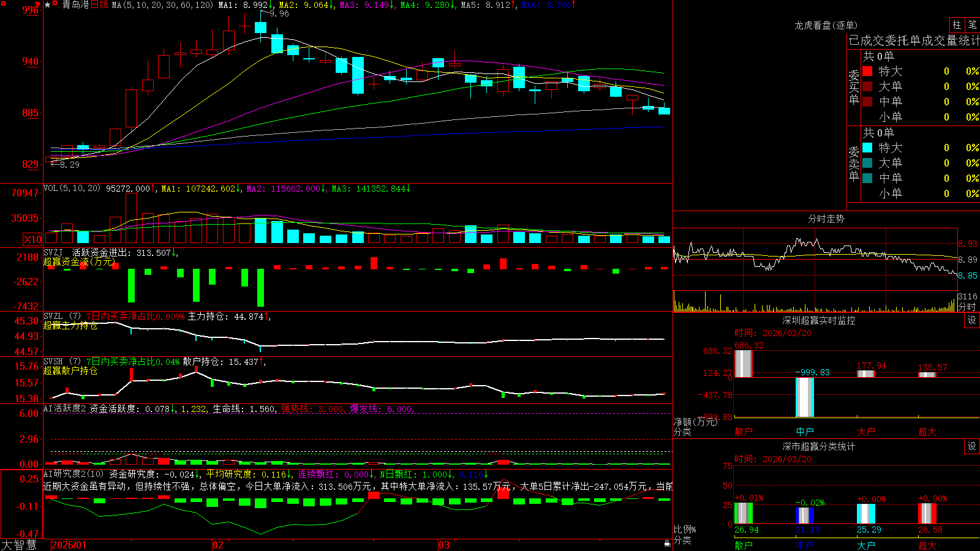The width and height of the screenshot is (980, 551).
Task: Click the 深圳超赢实时监控 panel title
Action: pos(819,320)
